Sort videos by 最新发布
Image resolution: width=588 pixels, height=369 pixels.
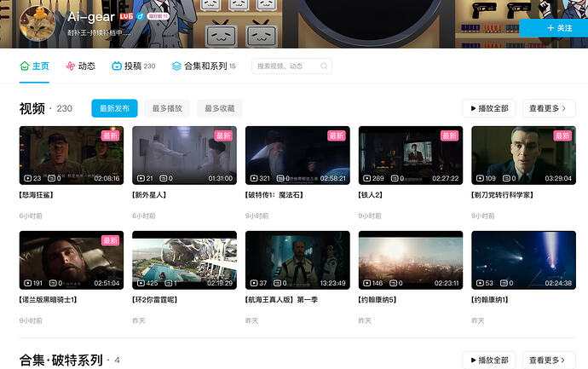pos(114,108)
